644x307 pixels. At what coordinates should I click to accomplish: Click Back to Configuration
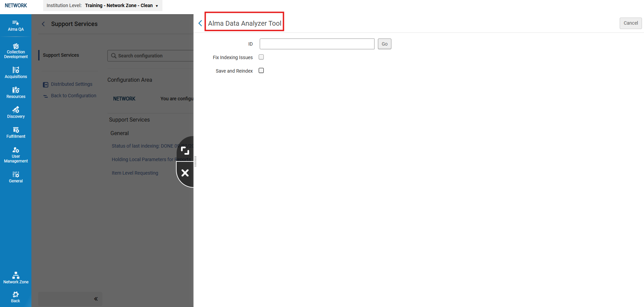coord(73,96)
